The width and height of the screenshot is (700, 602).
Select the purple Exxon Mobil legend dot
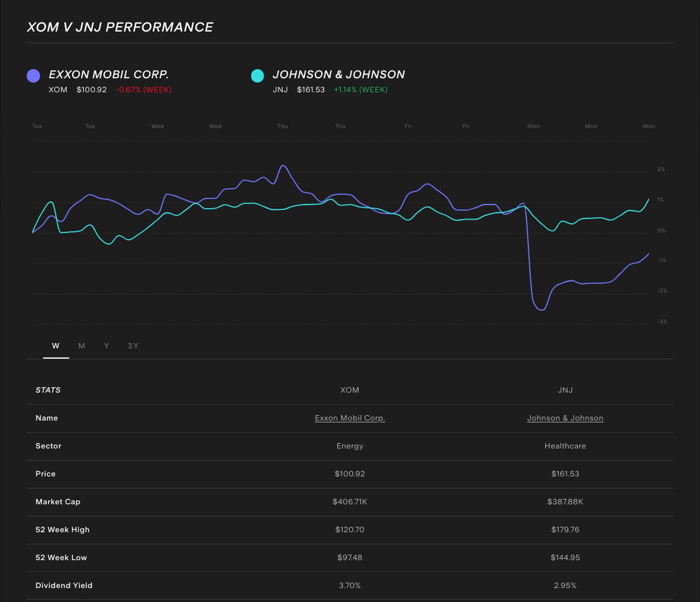33,75
